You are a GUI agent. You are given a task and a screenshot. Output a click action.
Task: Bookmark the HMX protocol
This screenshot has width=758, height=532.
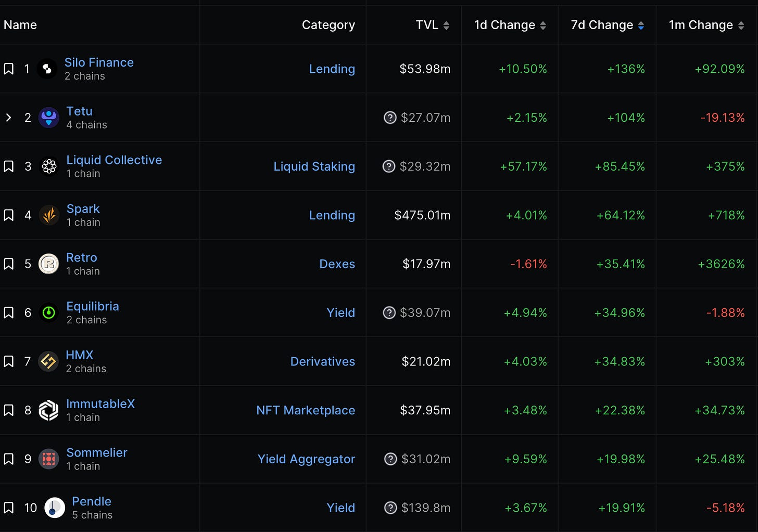(x=9, y=361)
